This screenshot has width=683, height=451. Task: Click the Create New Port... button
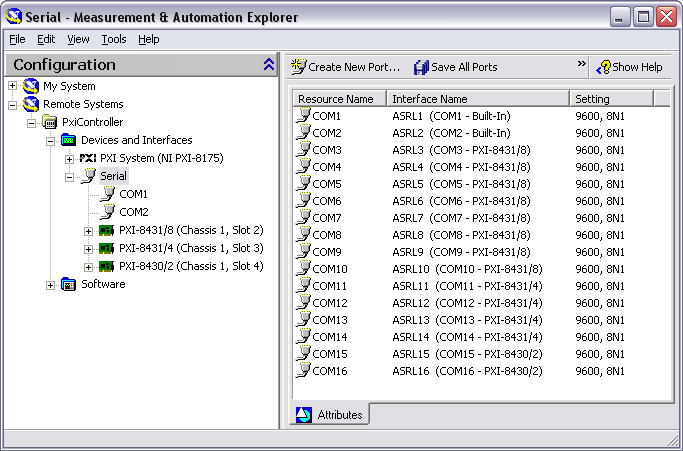(345, 67)
